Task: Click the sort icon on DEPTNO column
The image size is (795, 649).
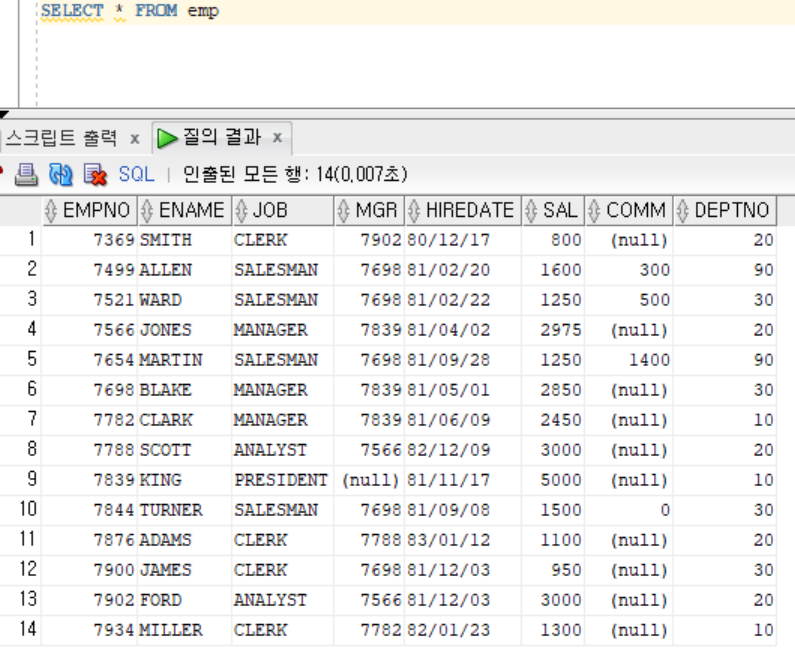Action: coord(683,210)
